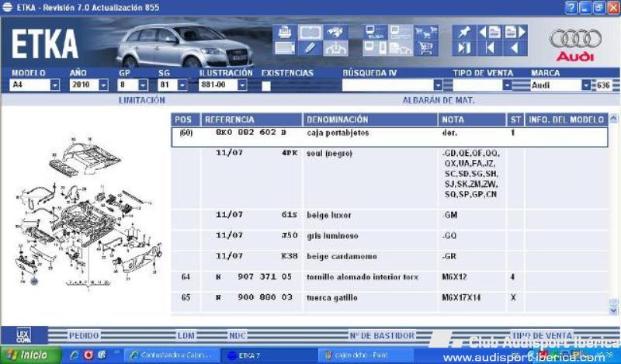Expand the SG dropdown showing 81
This screenshot has height=364, width=621.
tap(182, 85)
